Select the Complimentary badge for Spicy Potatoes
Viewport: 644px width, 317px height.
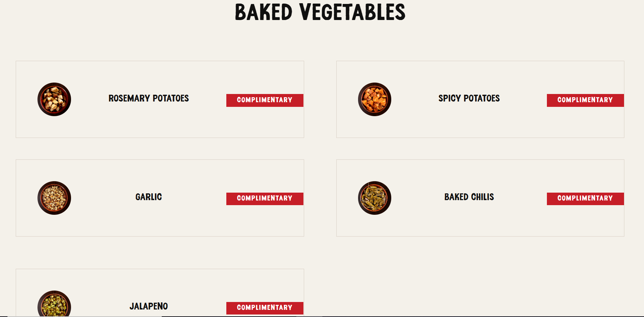point(585,100)
